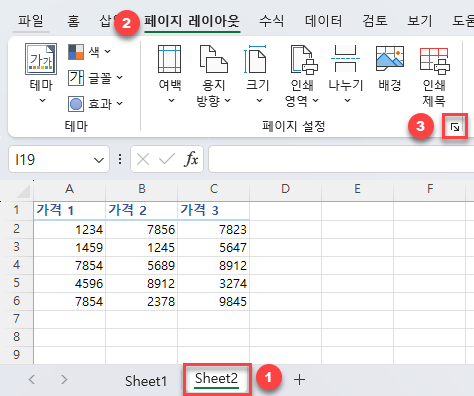Select row 1 header
The image size is (474, 396).
pos(17,210)
